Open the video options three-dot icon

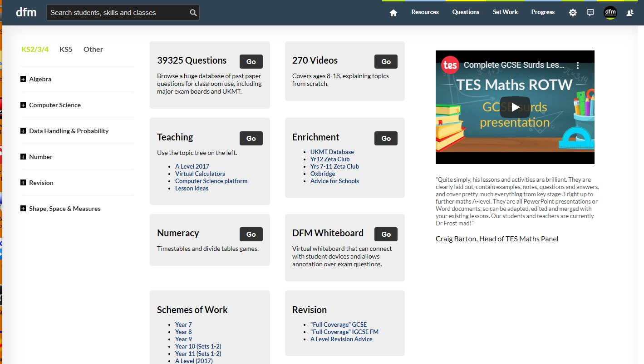(x=578, y=64)
